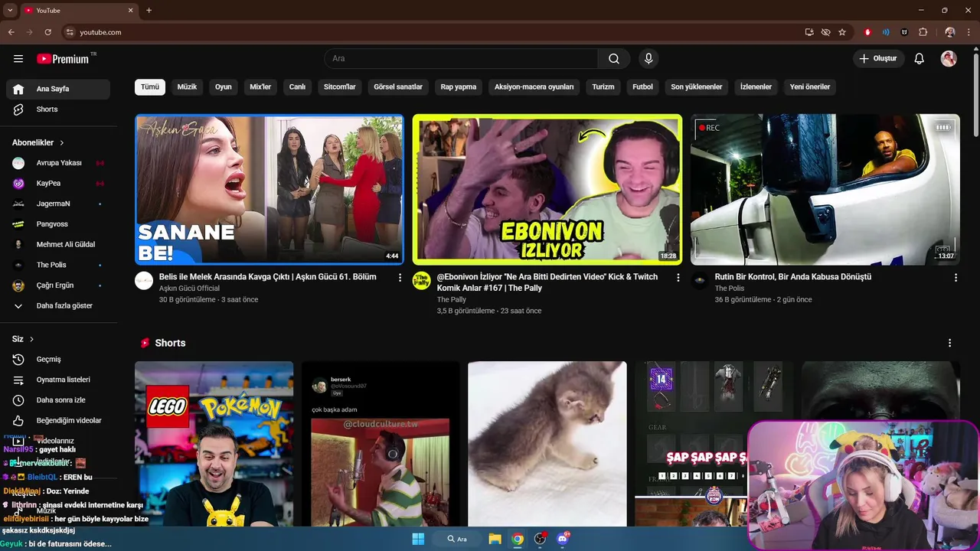Open Pangvoss subscription channel
The image size is (980, 551).
[x=58, y=224]
